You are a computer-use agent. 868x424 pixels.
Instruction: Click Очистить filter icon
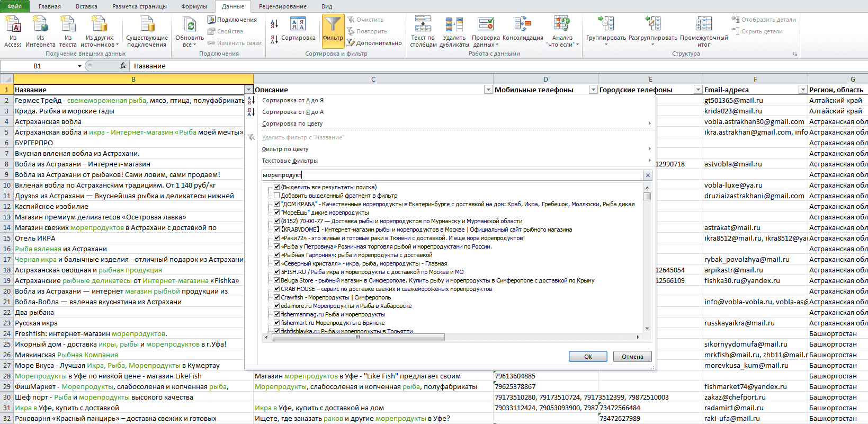365,20
